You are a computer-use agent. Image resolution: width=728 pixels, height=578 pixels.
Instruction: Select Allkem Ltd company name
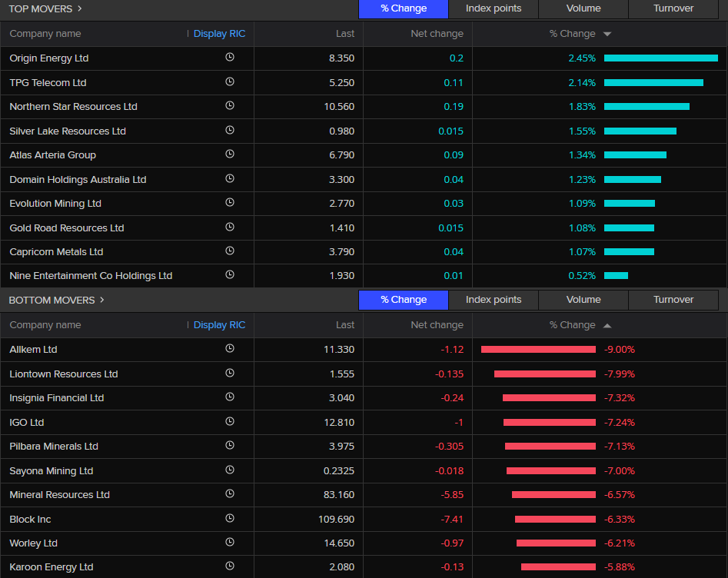[x=33, y=350]
